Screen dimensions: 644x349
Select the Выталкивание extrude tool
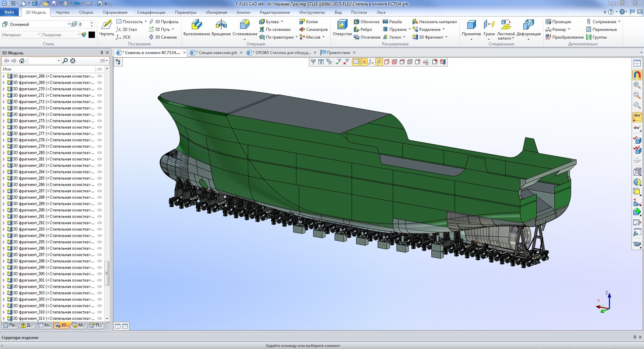(x=197, y=28)
